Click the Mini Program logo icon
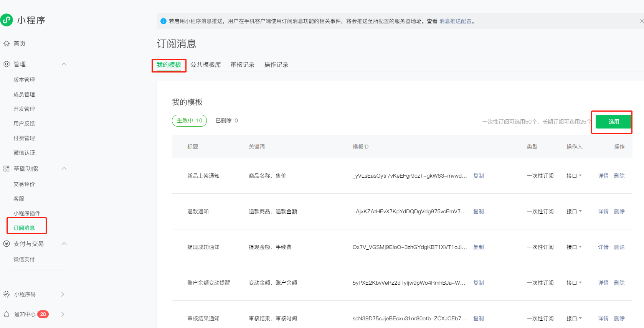 tap(7, 20)
